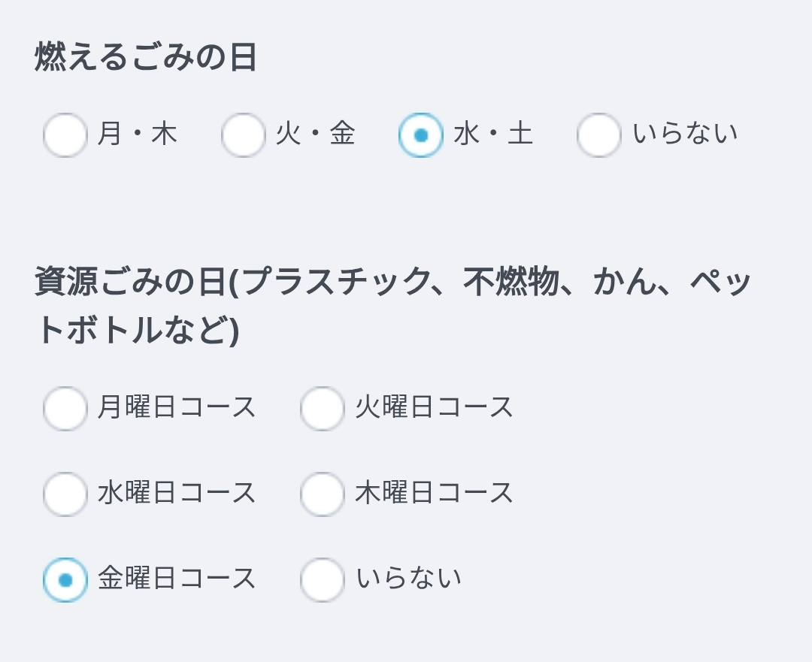Choose いらない for recyclable garbage day
This screenshot has width=812, height=662.
tap(322, 579)
